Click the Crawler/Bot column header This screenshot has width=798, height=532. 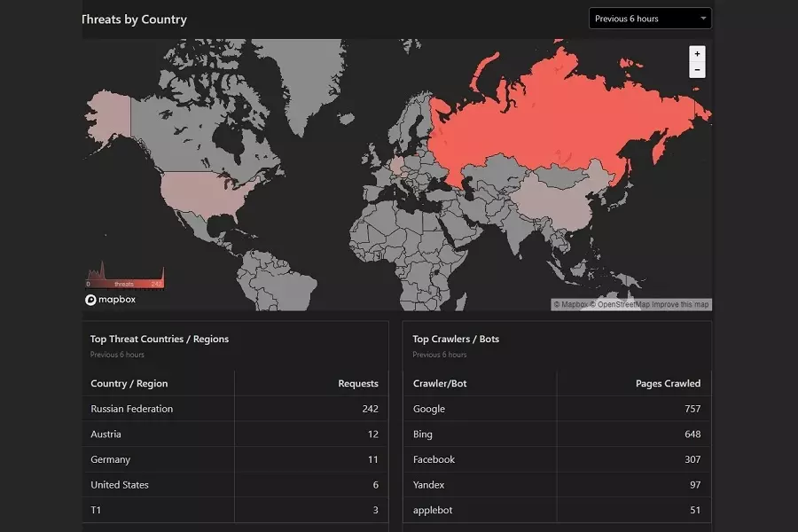441,384
